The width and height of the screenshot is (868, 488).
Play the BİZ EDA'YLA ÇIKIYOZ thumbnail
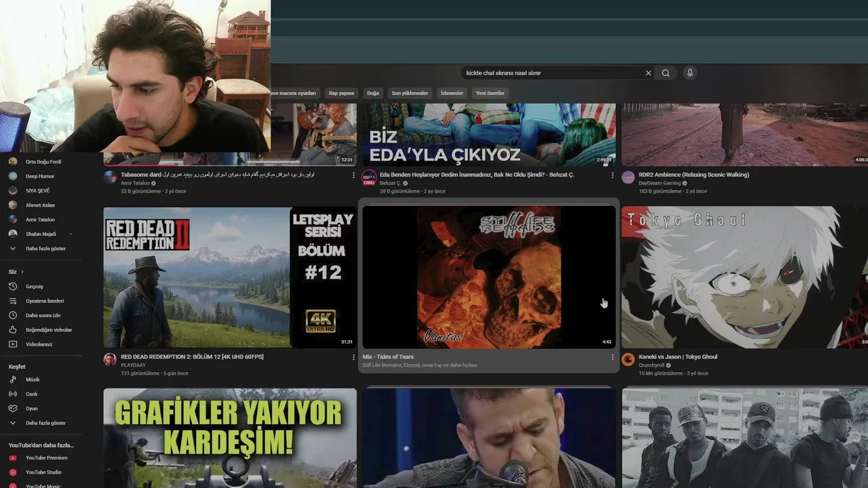click(x=489, y=134)
